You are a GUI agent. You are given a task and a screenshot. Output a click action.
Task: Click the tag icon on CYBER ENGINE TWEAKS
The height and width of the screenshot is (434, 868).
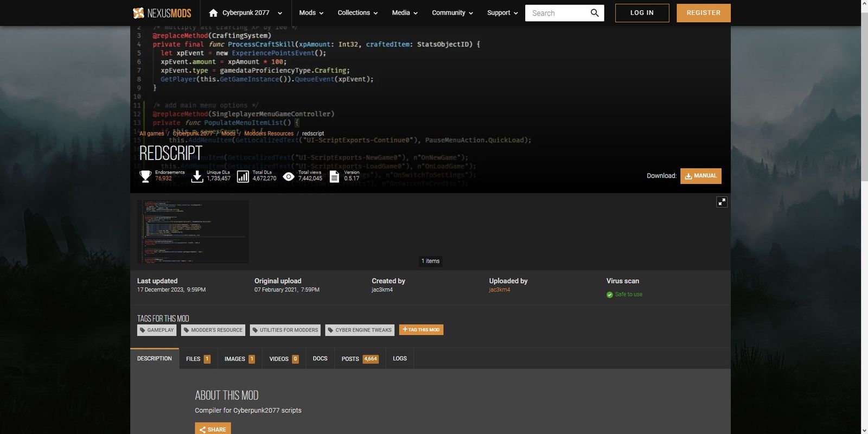[331, 330]
